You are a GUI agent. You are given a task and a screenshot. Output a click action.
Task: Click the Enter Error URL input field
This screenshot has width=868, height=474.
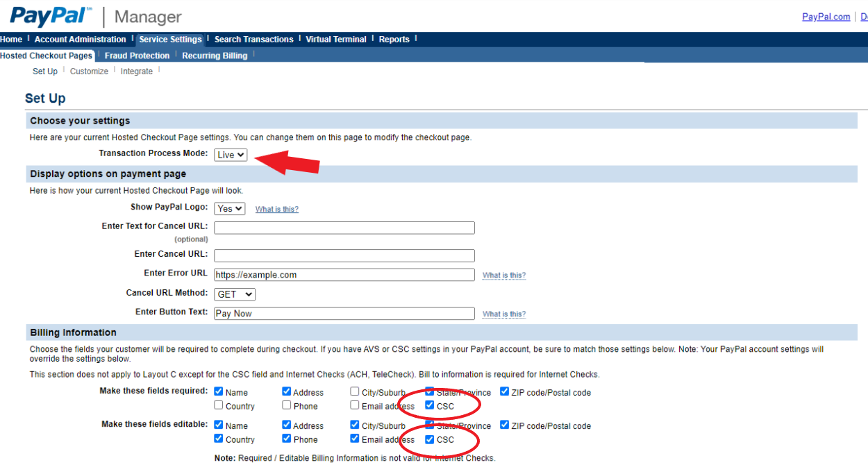(x=344, y=275)
